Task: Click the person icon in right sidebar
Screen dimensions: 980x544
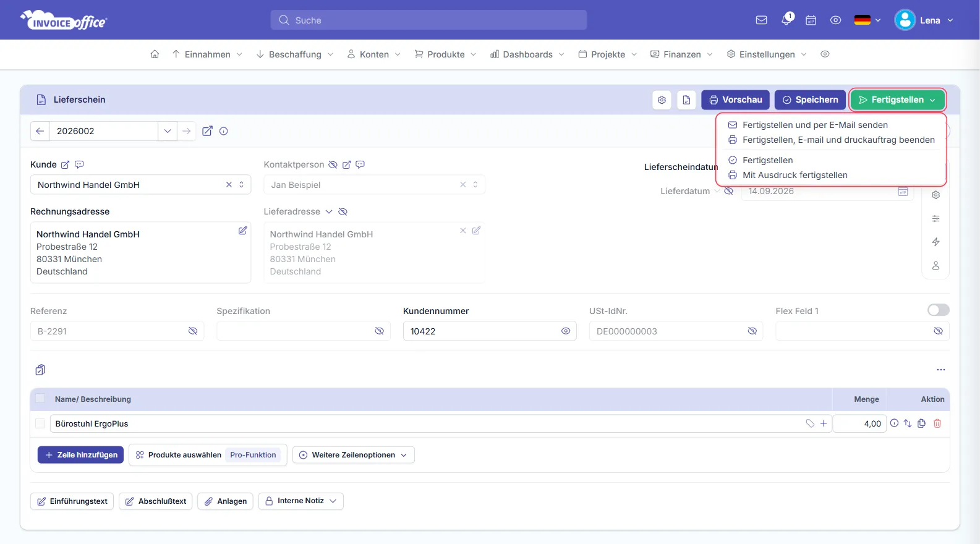Action: coord(935,266)
